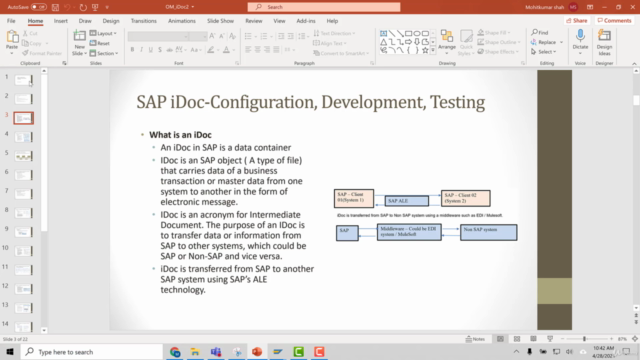Click the Replace button
The height and width of the screenshot is (360, 640).
pos(547,42)
